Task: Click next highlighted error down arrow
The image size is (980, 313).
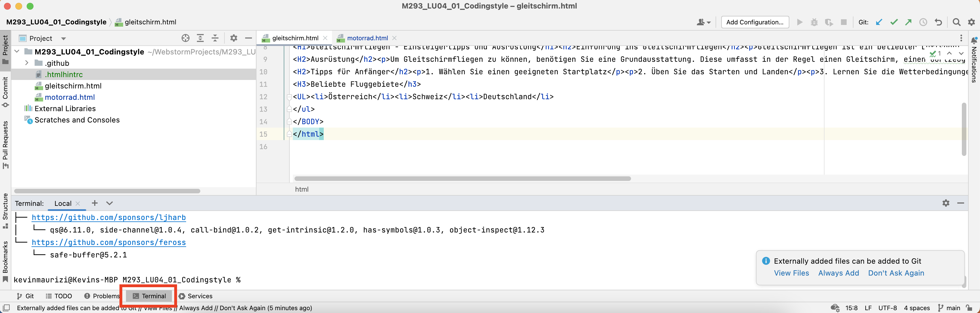Action: pyautogui.click(x=961, y=53)
